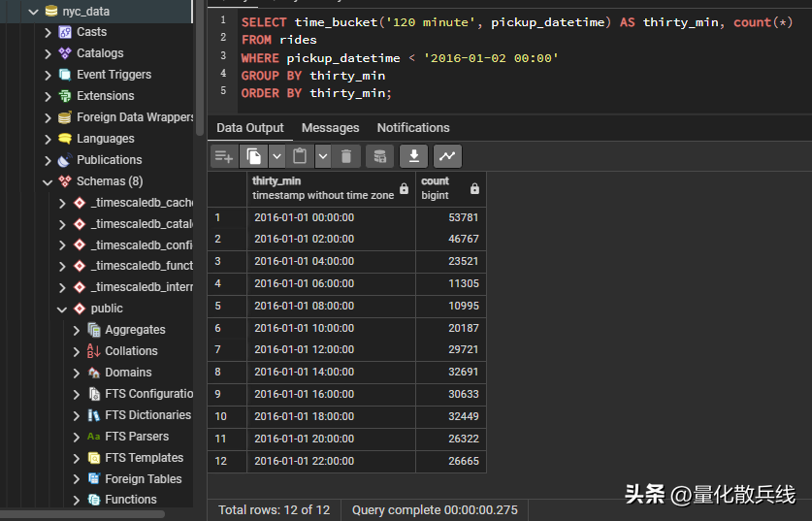The width and height of the screenshot is (812, 521).
Task: Click the Casts icon
Action: (x=65, y=32)
